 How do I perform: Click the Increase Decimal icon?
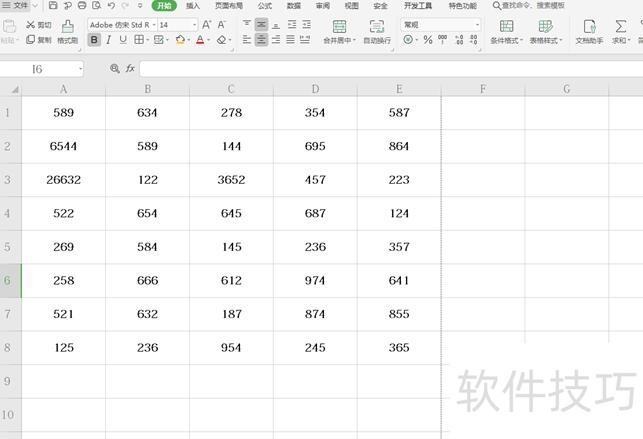click(459, 40)
